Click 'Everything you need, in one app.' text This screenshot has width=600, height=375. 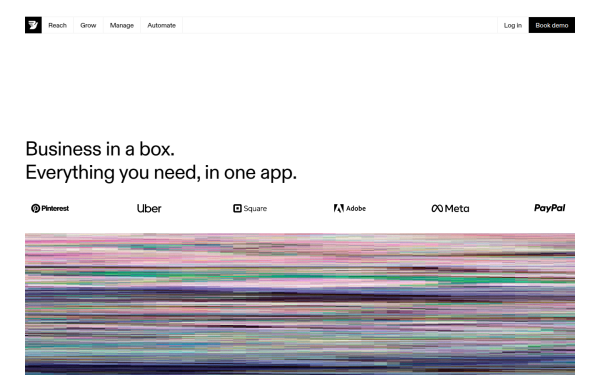(x=161, y=173)
